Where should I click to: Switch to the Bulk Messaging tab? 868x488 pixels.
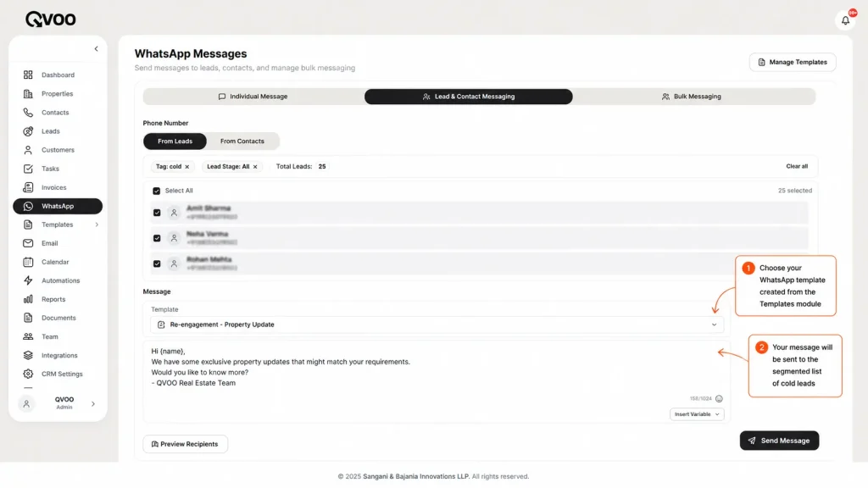692,97
